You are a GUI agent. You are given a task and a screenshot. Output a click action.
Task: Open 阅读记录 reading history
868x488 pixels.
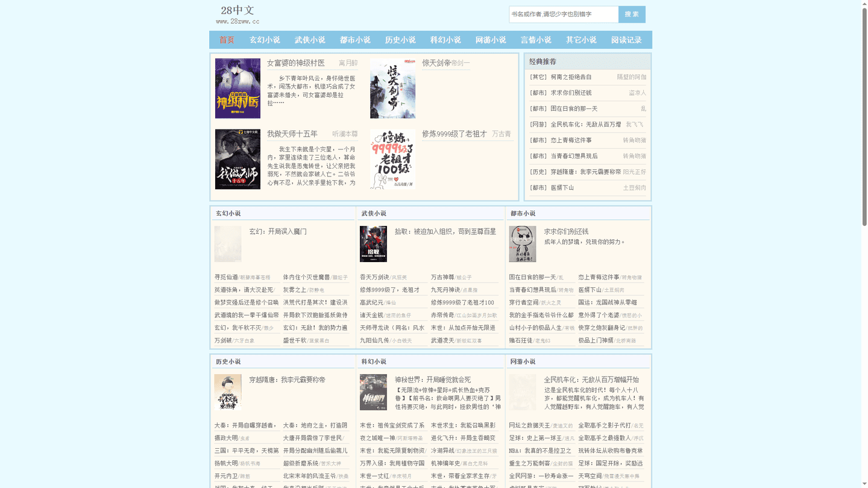pyautogui.click(x=626, y=40)
